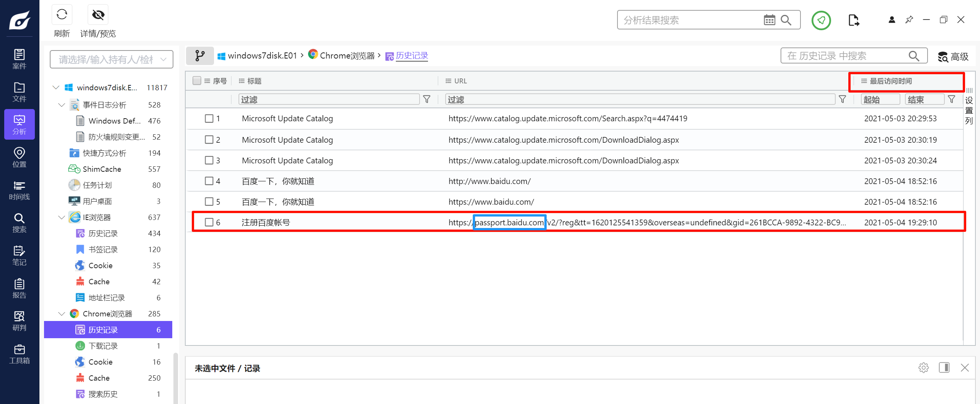Click the 标题 column filter funnel icon

pos(426,99)
